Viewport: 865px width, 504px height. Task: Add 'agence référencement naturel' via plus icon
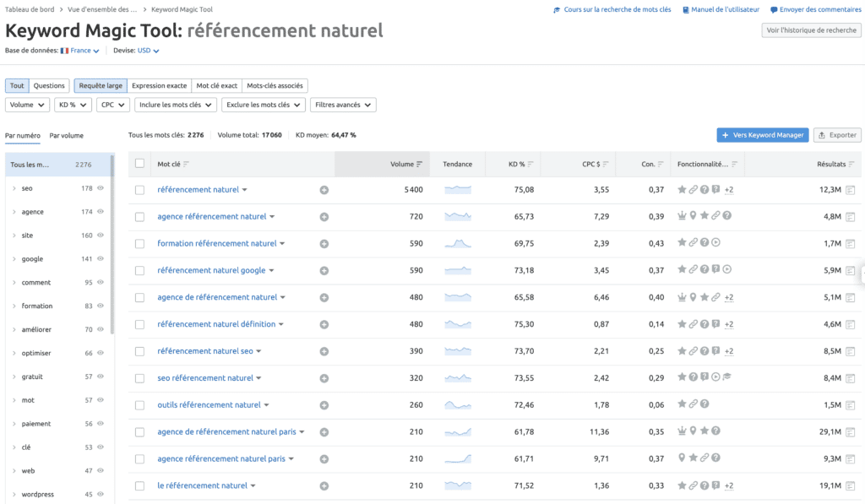(324, 217)
